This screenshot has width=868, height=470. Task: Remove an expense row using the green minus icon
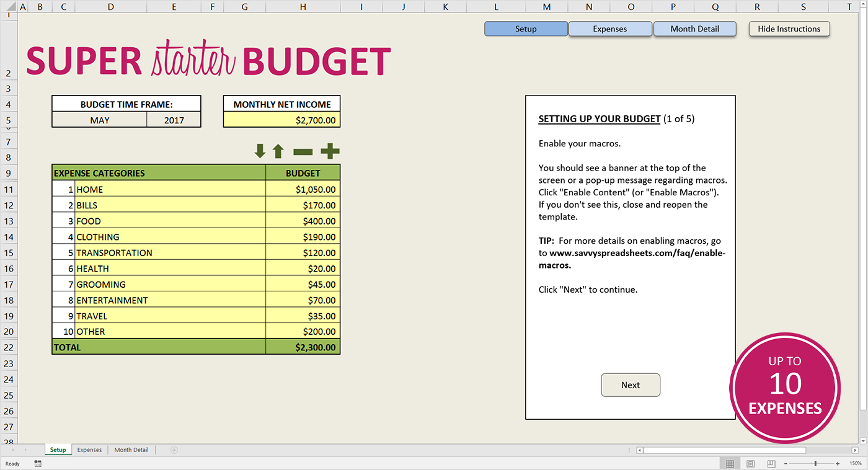point(303,151)
